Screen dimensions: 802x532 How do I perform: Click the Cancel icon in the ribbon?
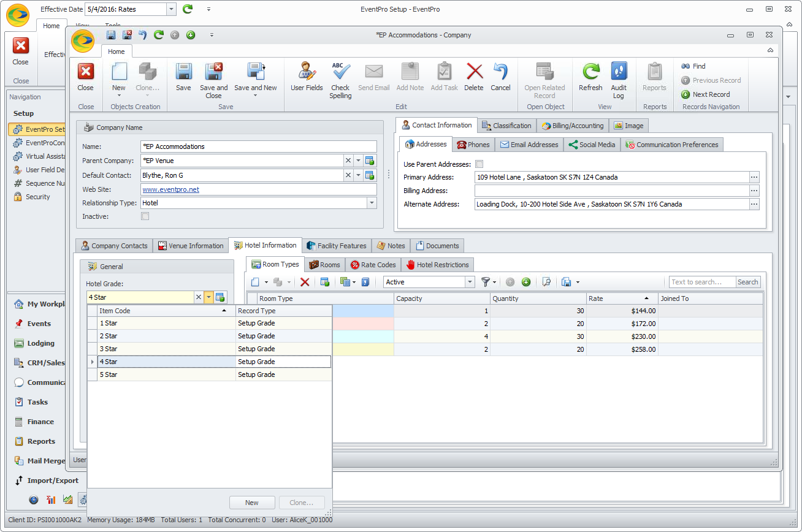(500, 77)
